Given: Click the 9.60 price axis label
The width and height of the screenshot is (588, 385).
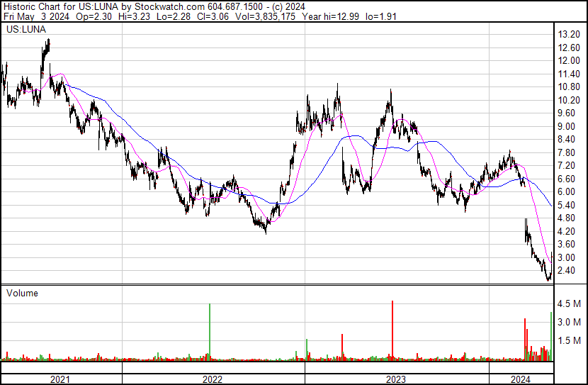Looking at the screenshot, I should click(x=567, y=113).
